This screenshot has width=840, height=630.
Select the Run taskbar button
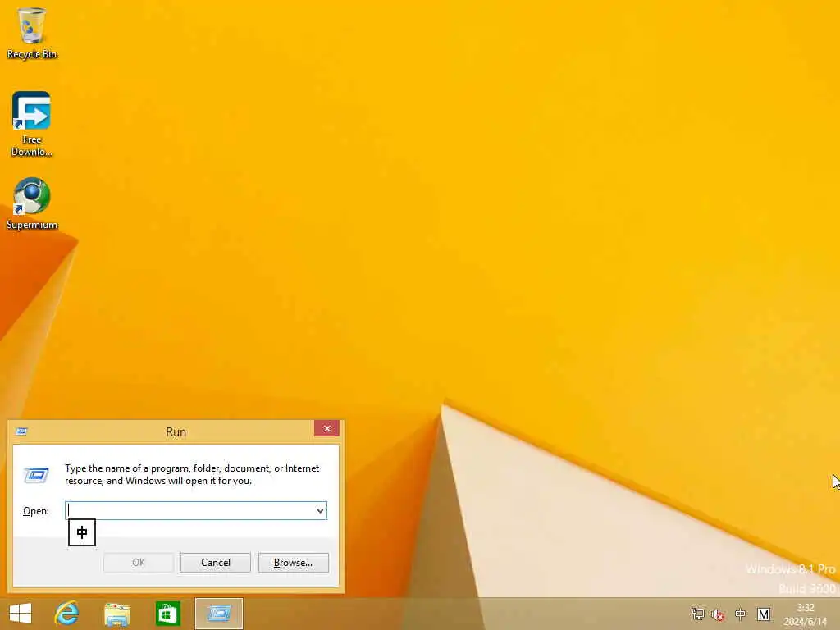[x=218, y=614]
